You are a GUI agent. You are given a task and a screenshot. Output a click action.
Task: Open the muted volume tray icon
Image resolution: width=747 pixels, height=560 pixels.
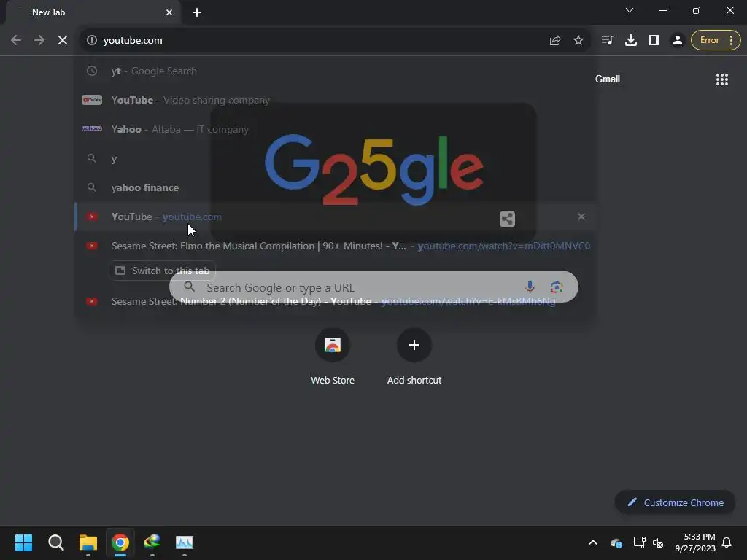pyautogui.click(x=658, y=542)
